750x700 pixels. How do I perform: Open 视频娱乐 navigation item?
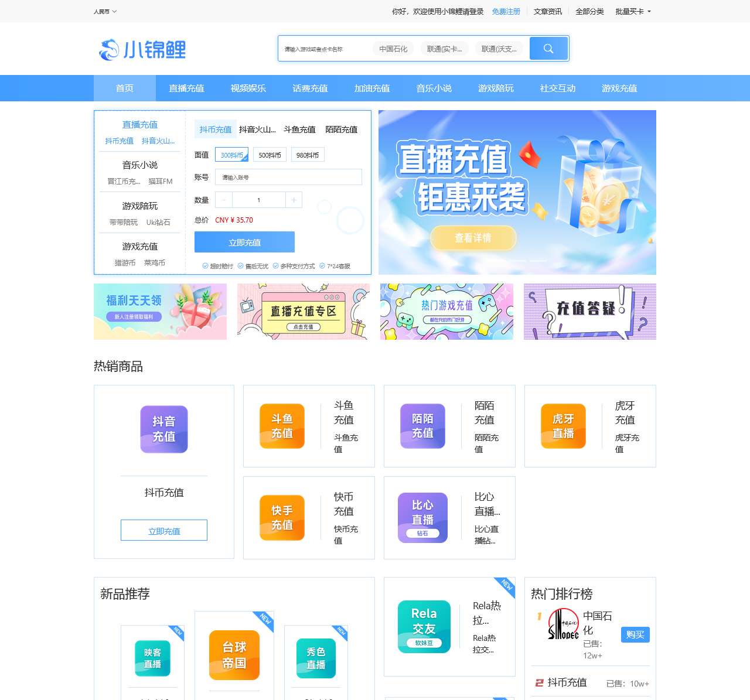248,88
